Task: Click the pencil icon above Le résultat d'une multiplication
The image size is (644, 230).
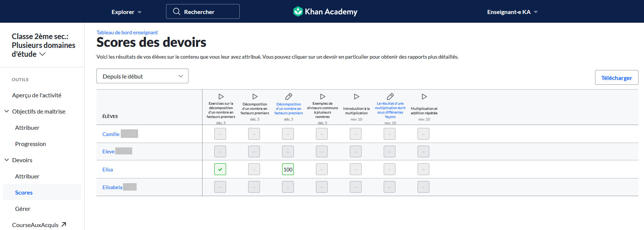Action: 390,97
